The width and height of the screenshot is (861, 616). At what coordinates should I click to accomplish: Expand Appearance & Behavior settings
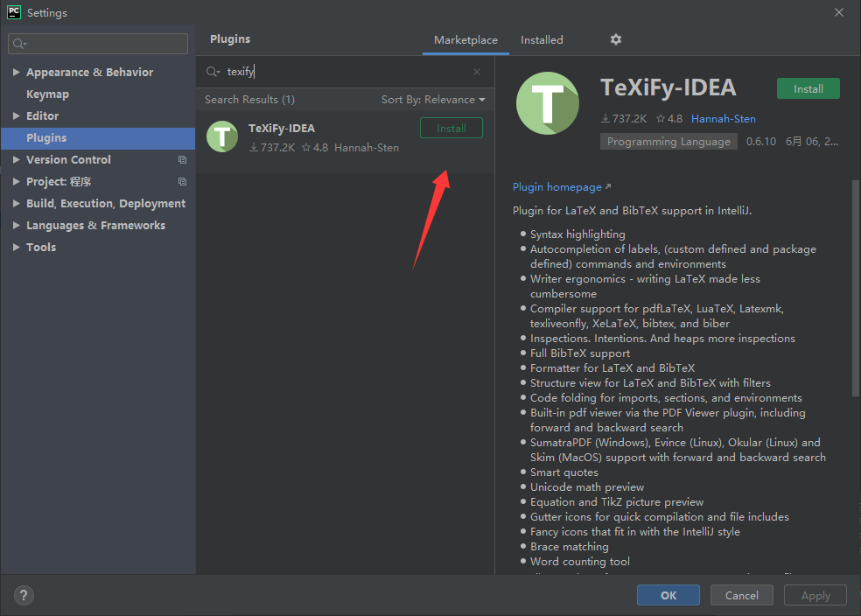pos(16,72)
